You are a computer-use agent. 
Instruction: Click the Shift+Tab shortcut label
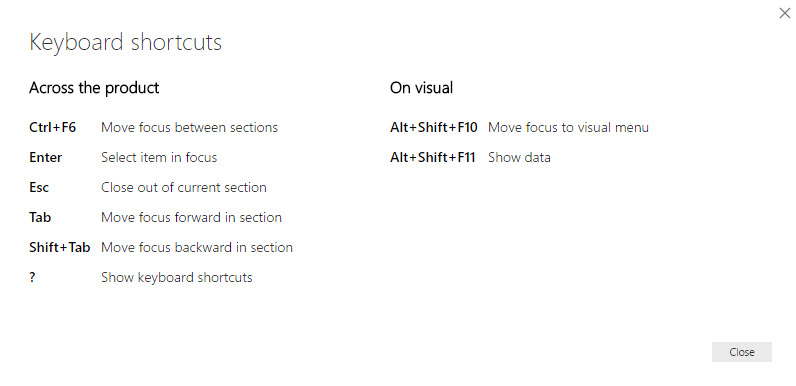point(59,247)
